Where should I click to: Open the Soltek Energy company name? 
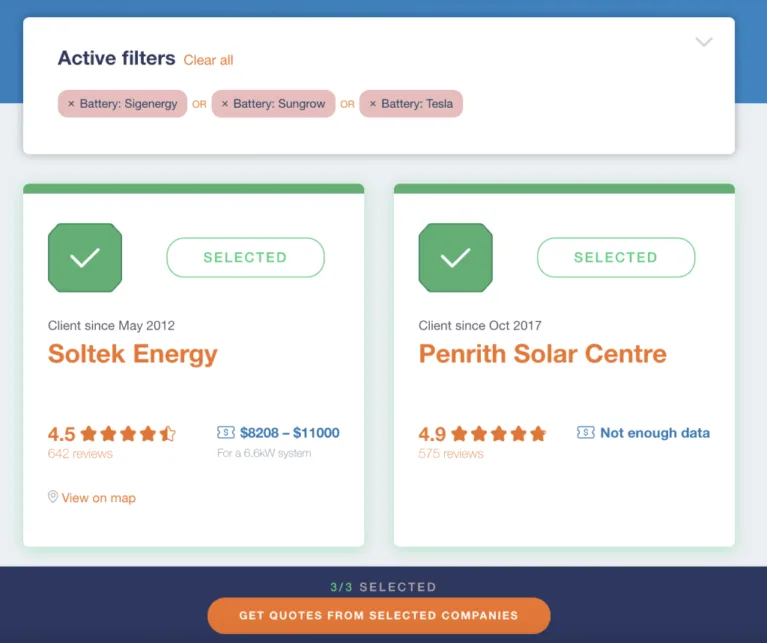click(133, 354)
